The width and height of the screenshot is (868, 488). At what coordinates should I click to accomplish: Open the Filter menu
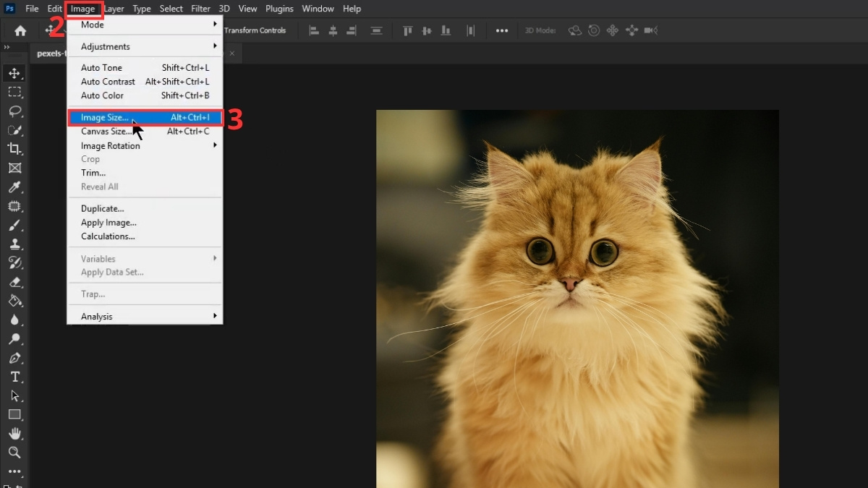[x=200, y=9]
